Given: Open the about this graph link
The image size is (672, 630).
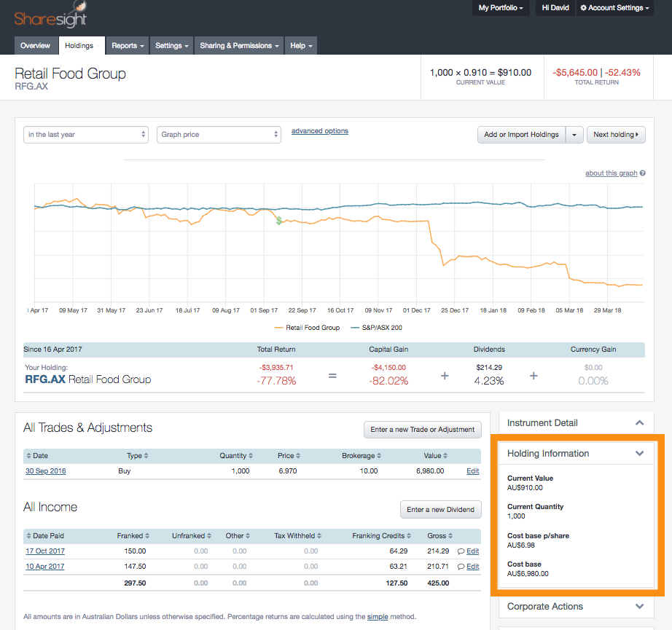Looking at the screenshot, I should (x=612, y=173).
